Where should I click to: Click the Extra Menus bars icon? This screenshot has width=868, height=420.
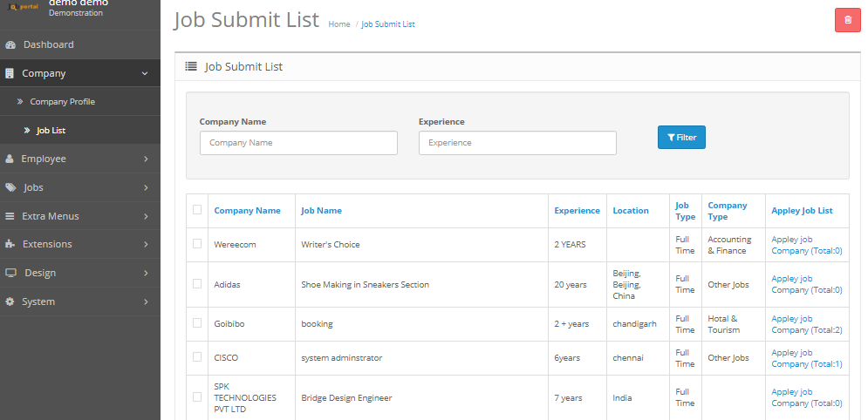point(10,216)
